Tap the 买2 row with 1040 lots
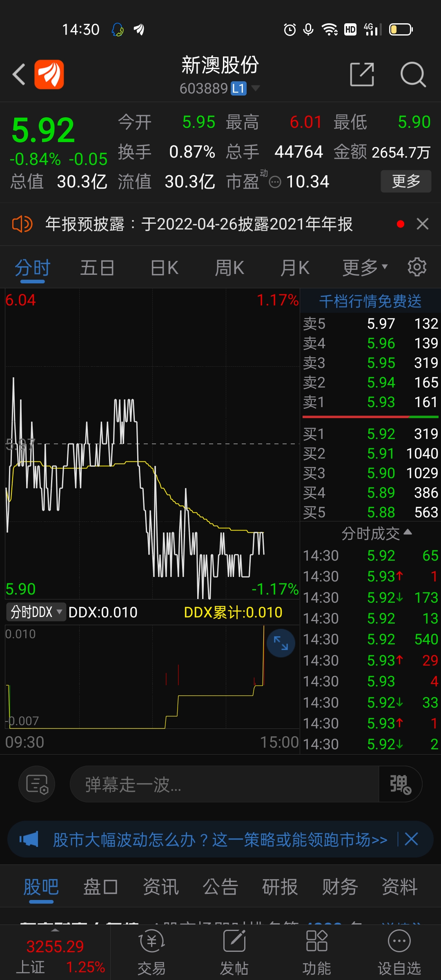The image size is (441, 980). point(370,453)
